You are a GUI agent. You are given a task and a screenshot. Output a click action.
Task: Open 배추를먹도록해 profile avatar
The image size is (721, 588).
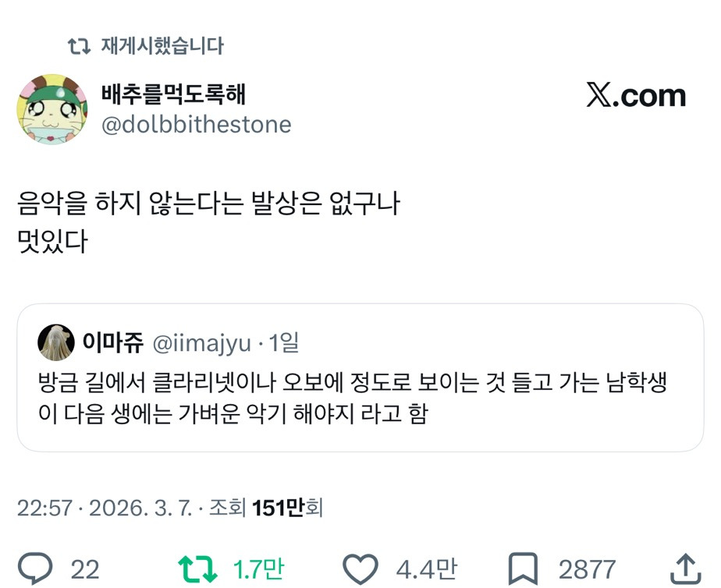[52, 109]
